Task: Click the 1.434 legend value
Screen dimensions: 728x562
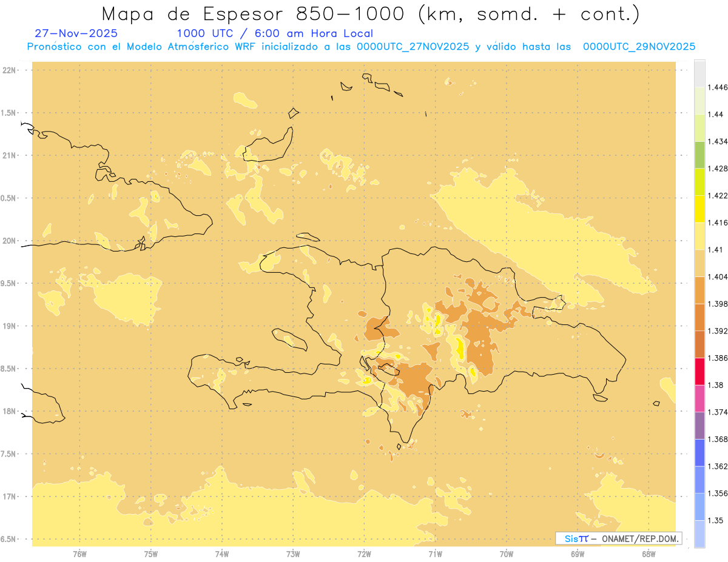Action: tap(718, 141)
